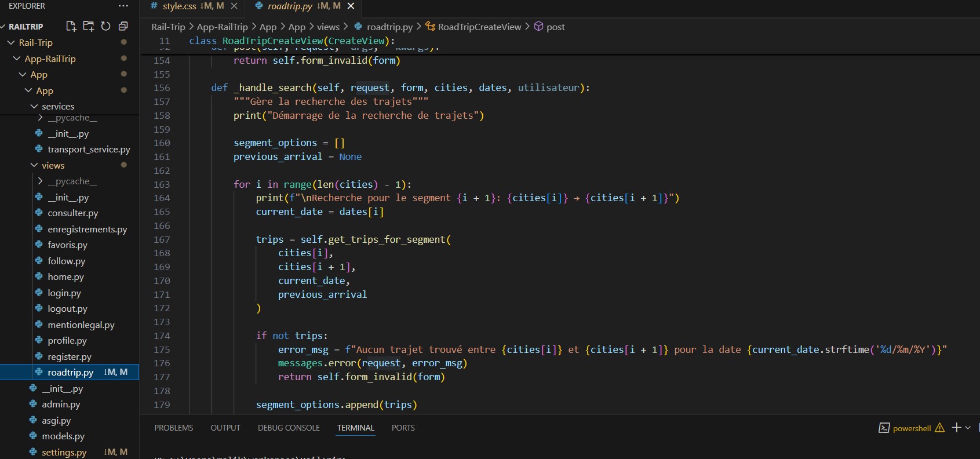Switch to the style.css tab

click(x=192, y=6)
